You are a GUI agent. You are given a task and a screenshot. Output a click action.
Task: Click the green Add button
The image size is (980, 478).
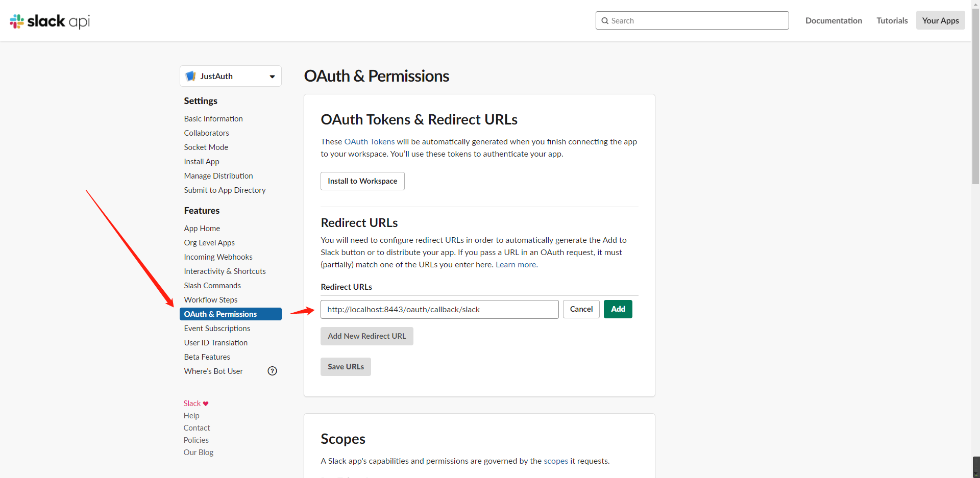(x=618, y=309)
